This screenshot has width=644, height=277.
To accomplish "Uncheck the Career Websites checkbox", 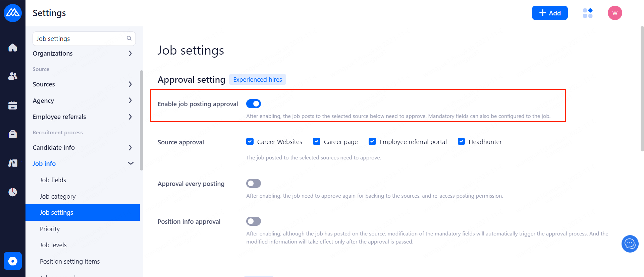I will tap(250, 142).
